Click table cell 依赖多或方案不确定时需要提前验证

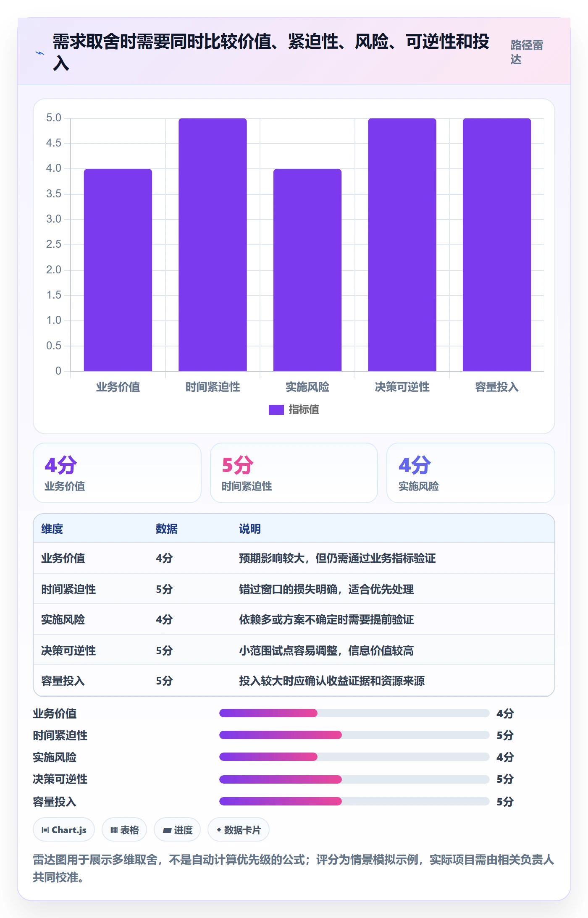pyautogui.click(x=326, y=619)
